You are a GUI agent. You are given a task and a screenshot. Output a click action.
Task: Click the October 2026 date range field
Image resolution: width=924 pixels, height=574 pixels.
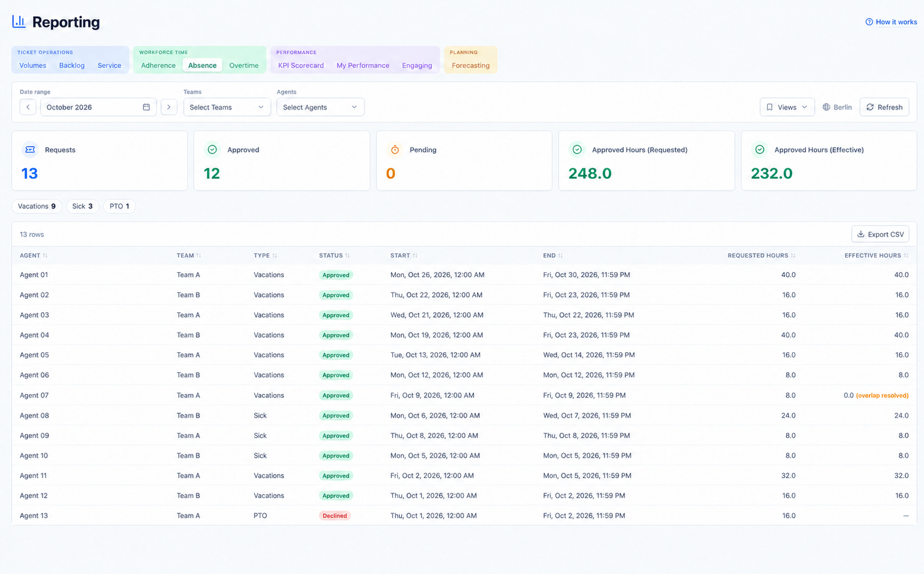coord(98,107)
